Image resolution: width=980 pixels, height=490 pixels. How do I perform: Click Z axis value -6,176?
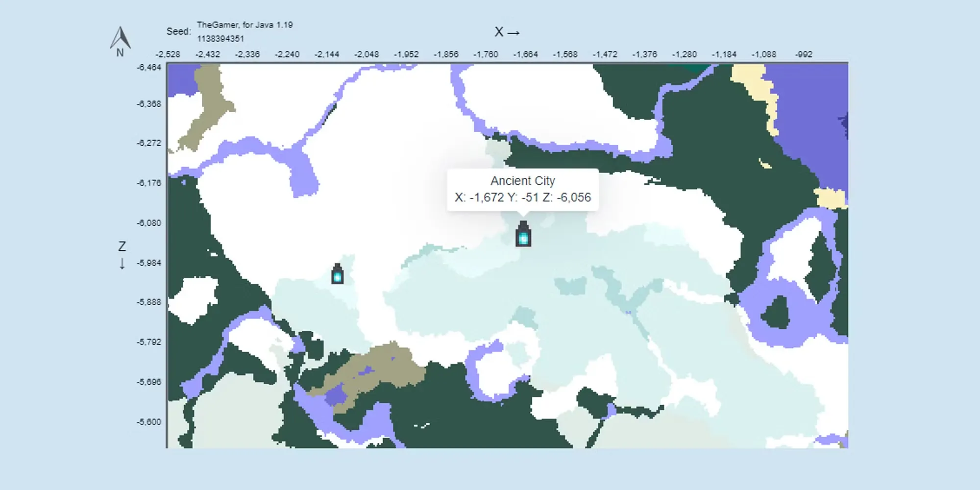[148, 183]
